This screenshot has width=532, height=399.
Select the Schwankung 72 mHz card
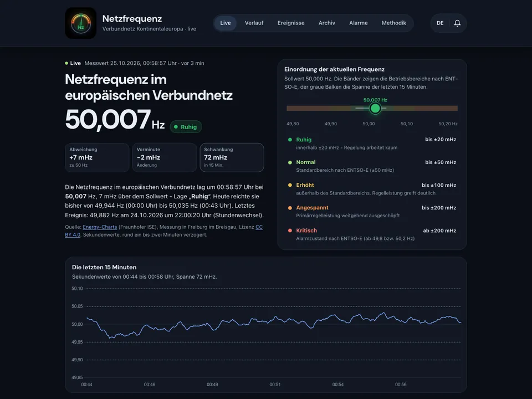coord(232,157)
